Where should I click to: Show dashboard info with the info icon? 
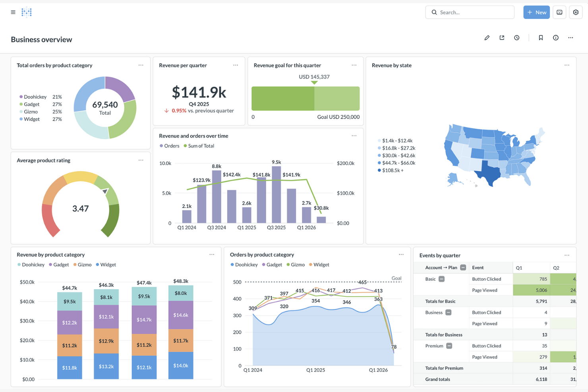[555, 37]
